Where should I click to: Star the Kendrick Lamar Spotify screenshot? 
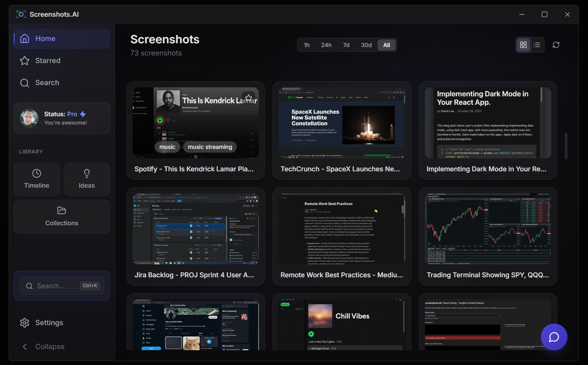point(249,98)
